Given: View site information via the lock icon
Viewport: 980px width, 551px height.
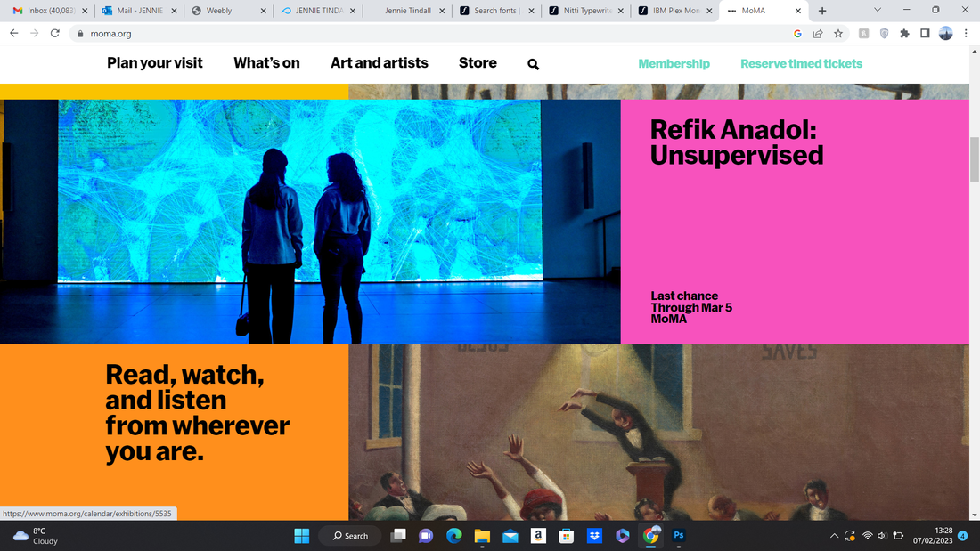Looking at the screenshot, I should (80, 34).
